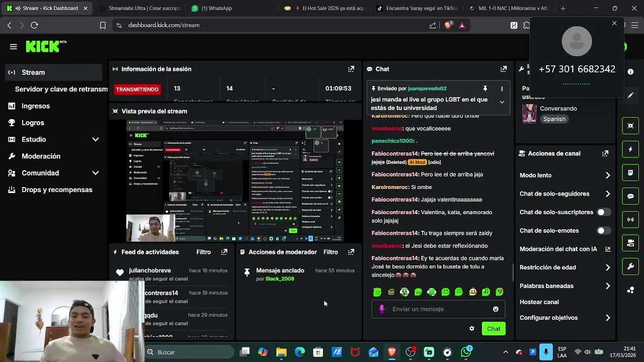The height and width of the screenshot is (362, 644).
Task: Toggle the wrench widget icon in right sidebar
Action: pos(630,266)
